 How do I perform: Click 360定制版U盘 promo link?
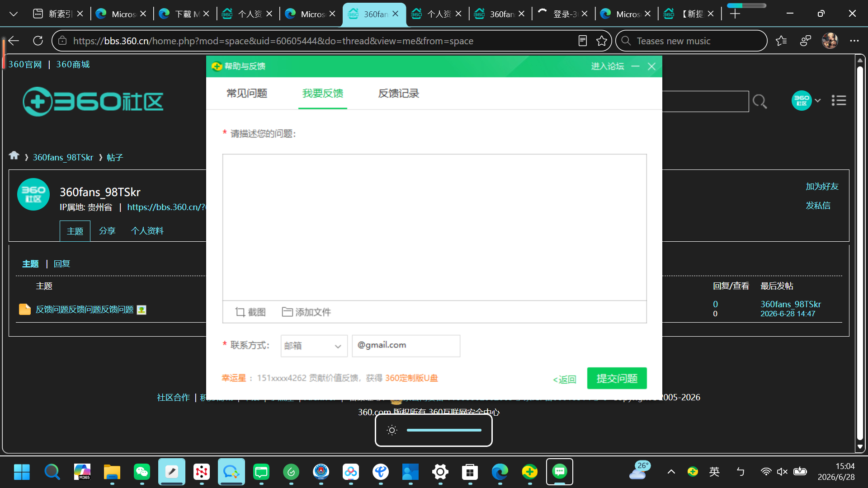coord(411,378)
